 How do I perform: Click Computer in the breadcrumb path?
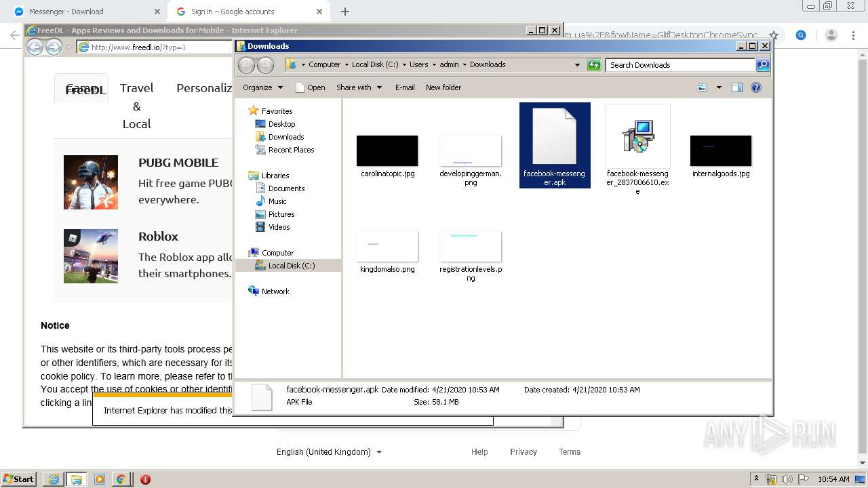point(324,64)
